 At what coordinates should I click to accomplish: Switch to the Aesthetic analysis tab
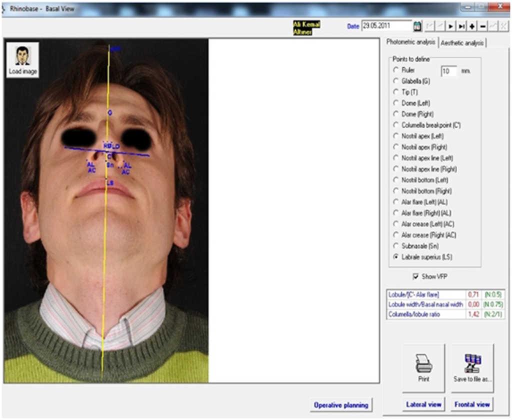462,43
